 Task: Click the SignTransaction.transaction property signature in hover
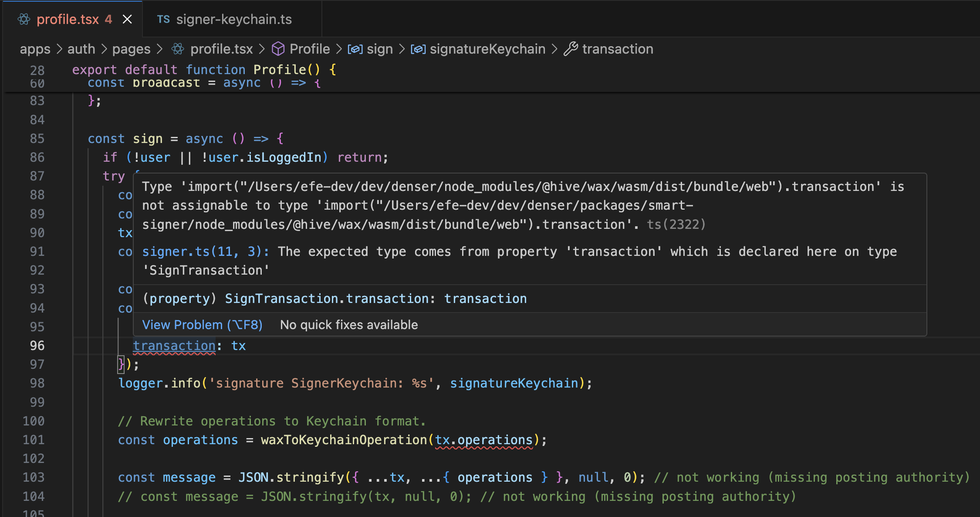tap(335, 299)
